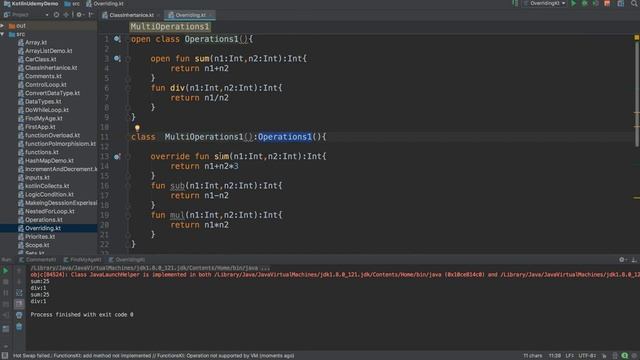Select the highlighted Overriding.kt tree file

pos(43,228)
